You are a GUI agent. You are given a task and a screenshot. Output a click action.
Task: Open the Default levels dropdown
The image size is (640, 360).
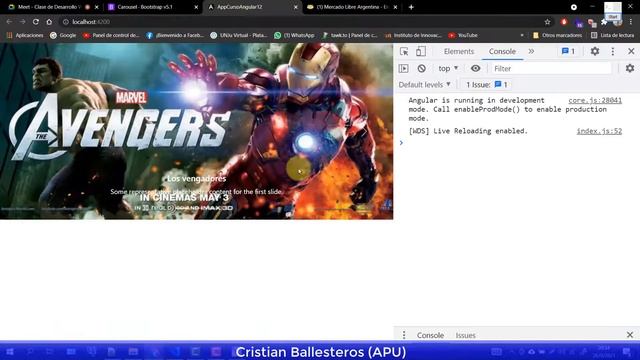424,85
